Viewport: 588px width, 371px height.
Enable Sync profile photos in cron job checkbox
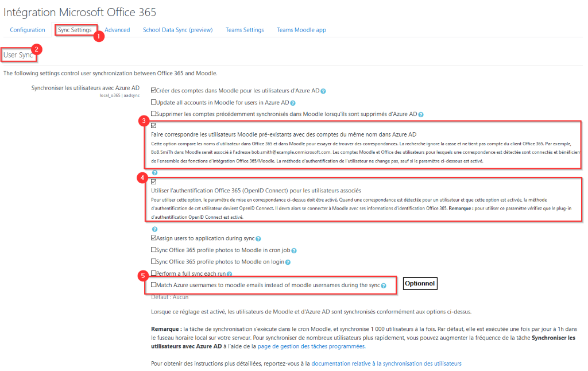pyautogui.click(x=153, y=249)
